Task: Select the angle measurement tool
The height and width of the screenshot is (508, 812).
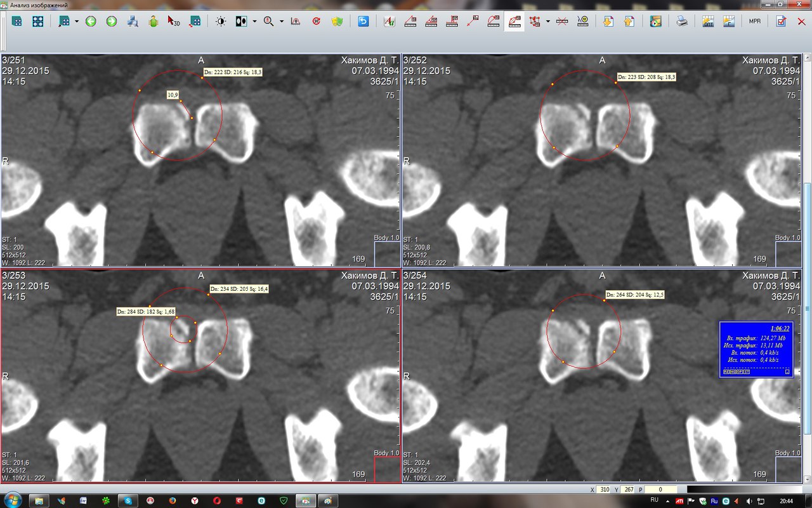Action: coord(431,21)
